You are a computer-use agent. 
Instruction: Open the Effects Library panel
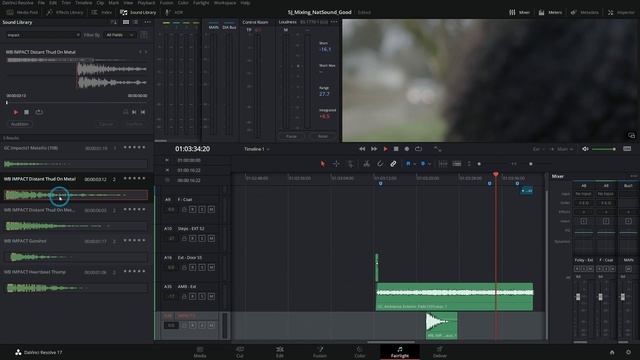point(65,12)
